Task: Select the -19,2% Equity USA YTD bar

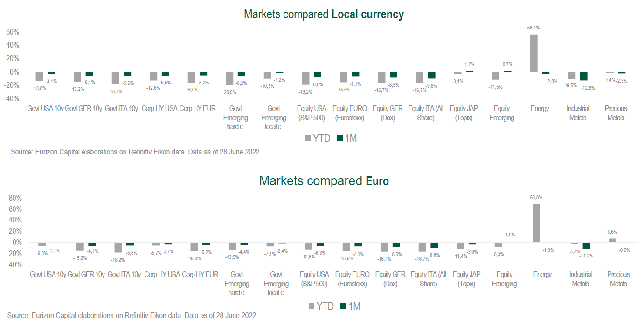Action: point(305,78)
